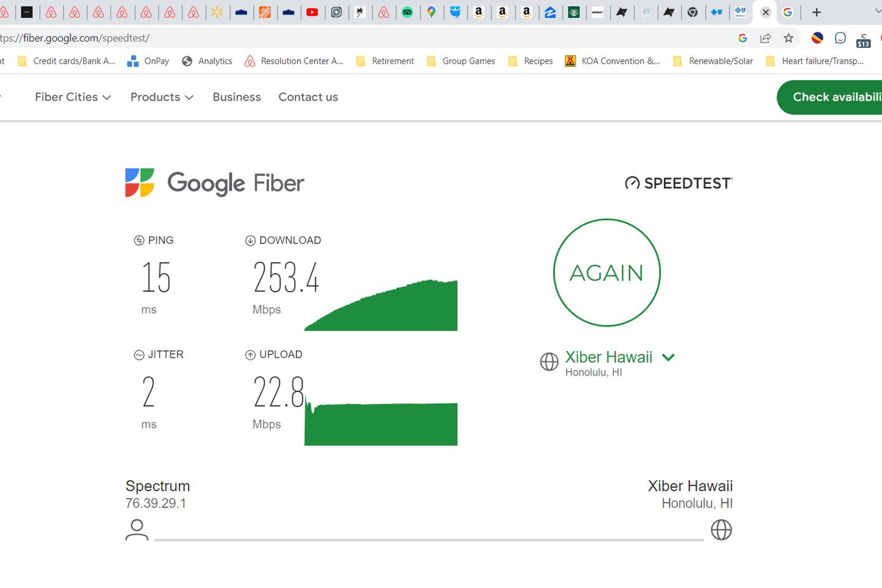The width and height of the screenshot is (882, 588).
Task: Expand the Products navigation menu
Action: 162,97
